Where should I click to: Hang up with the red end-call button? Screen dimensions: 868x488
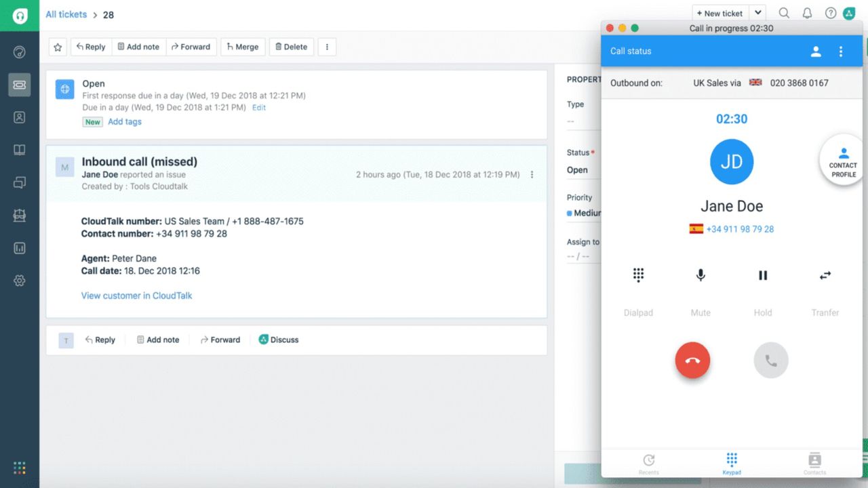click(x=692, y=361)
